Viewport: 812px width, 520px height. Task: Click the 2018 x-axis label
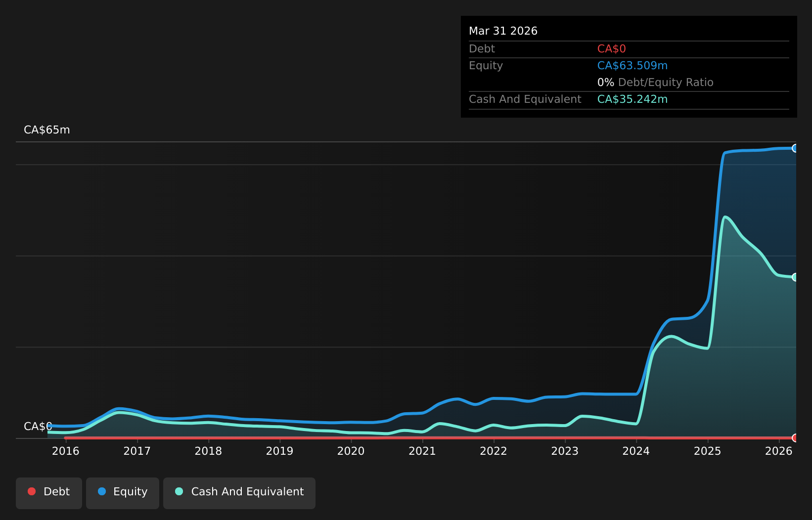[208, 451]
